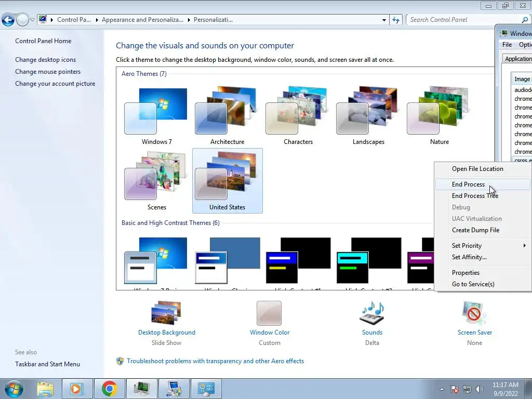Click the Windows Start orb
532x399 pixels.
point(14,389)
